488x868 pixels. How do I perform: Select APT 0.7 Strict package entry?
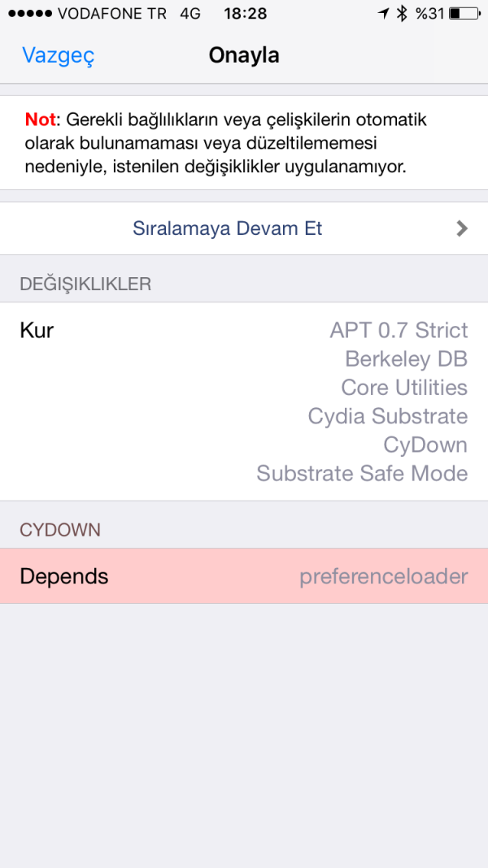[399, 330]
